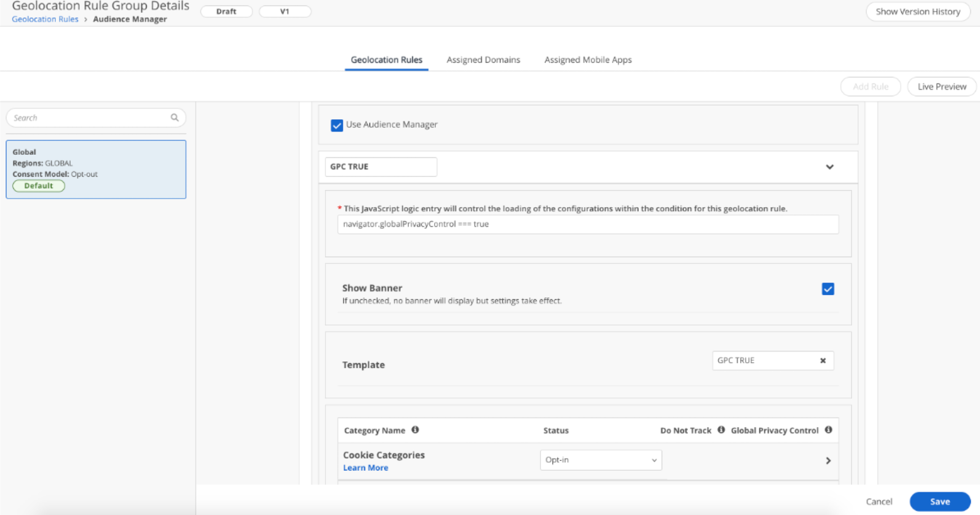This screenshot has height=515, width=980.
Task: Open the Learn More link
Action: click(365, 468)
